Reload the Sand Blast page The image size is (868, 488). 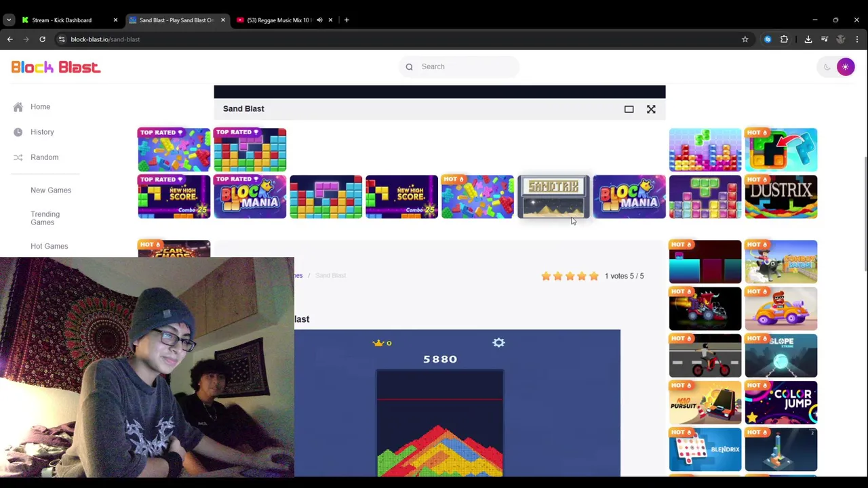[42, 39]
